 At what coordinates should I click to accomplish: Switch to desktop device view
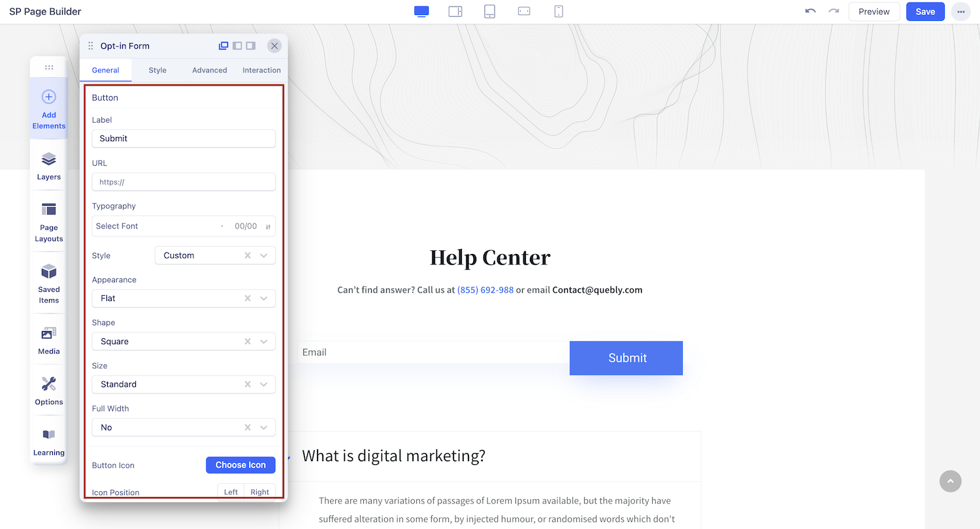point(421,12)
